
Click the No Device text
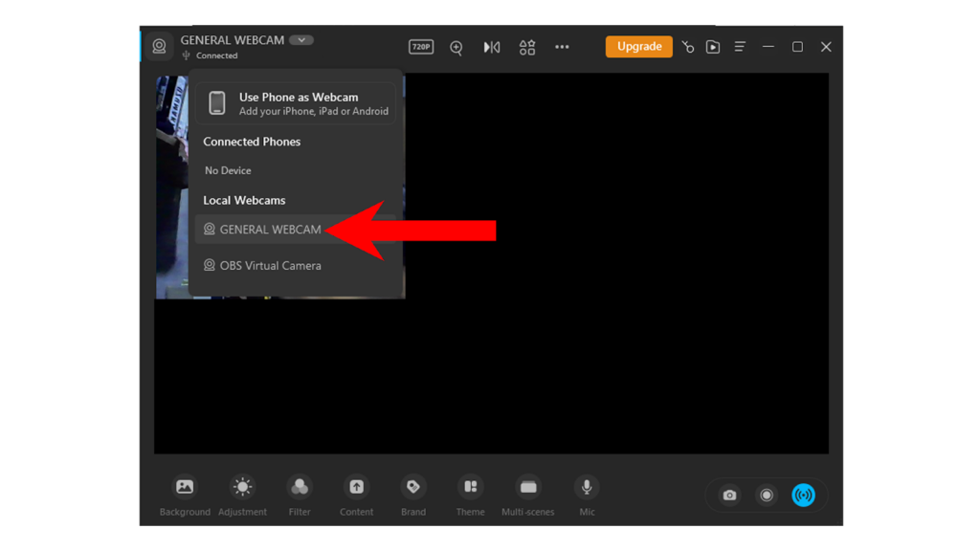[228, 170]
